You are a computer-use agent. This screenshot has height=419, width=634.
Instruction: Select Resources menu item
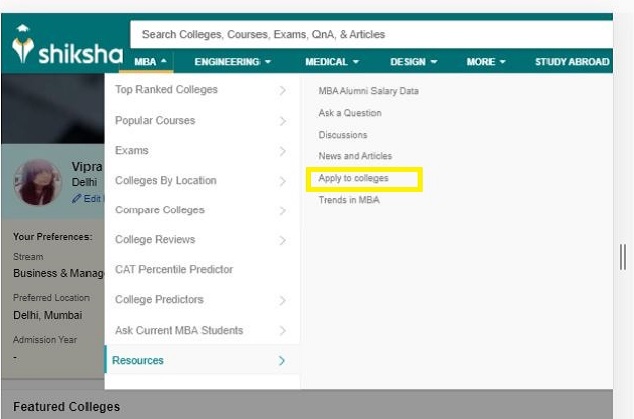(x=137, y=360)
